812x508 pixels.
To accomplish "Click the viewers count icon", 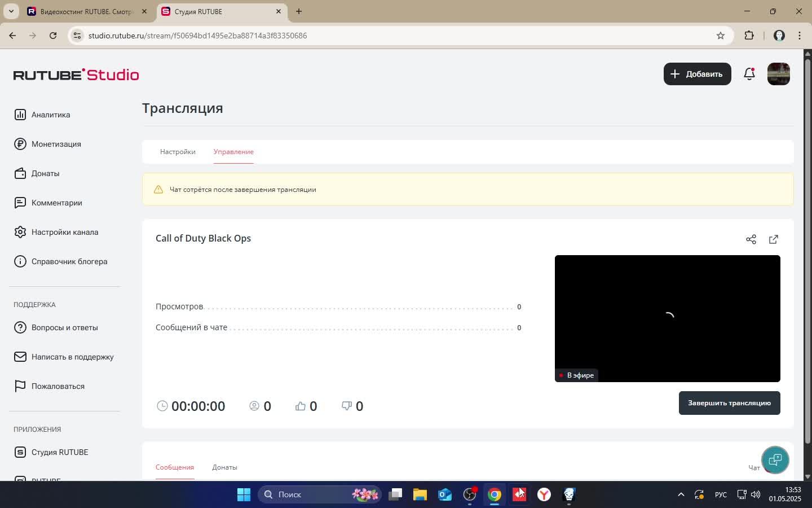I will tap(254, 406).
